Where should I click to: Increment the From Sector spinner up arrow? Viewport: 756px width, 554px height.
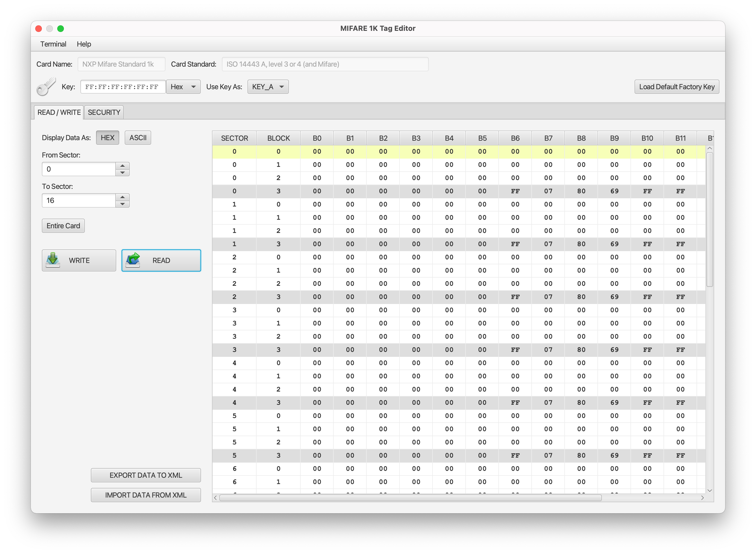122,166
